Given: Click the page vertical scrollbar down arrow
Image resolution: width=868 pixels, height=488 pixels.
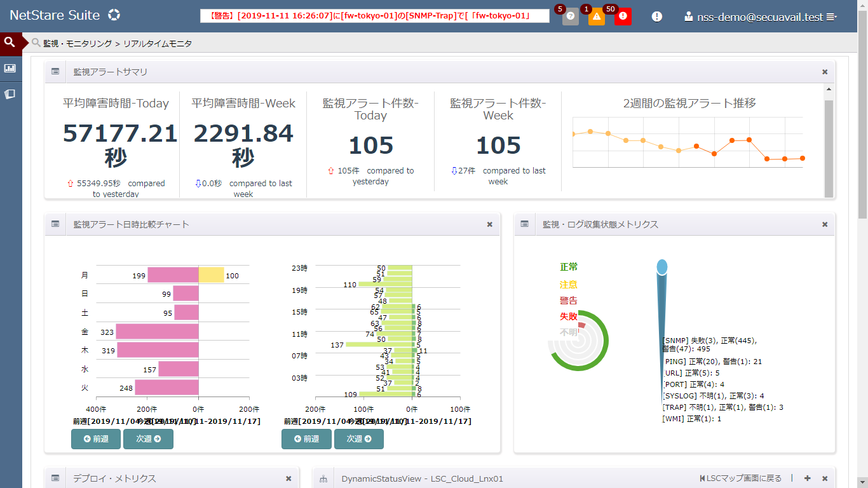Looking at the screenshot, I should 862,482.
